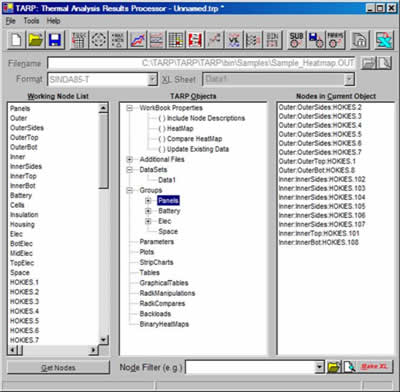This screenshot has width=400, height=392.
Task: Click the document icon left of the Excel icon
Action: [360, 40]
